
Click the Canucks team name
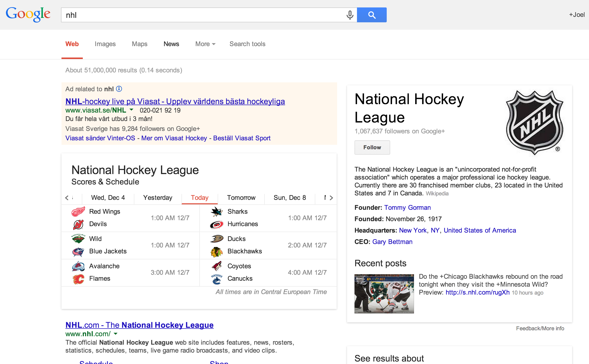pyautogui.click(x=240, y=278)
